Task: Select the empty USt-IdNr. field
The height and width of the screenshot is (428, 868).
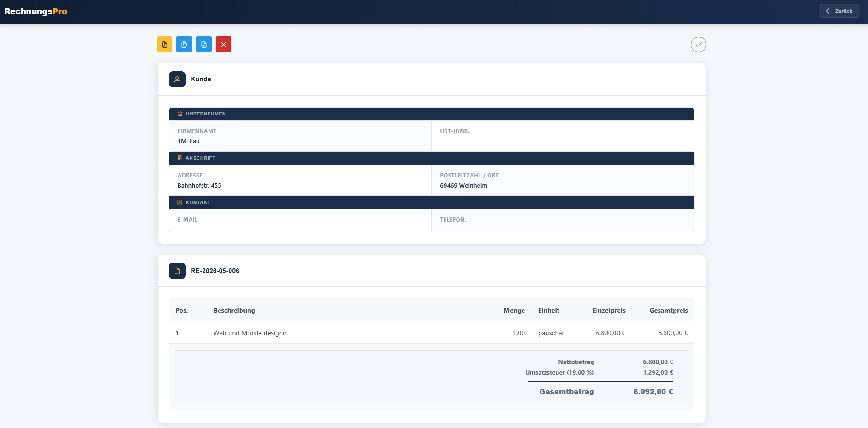Action: (563, 136)
